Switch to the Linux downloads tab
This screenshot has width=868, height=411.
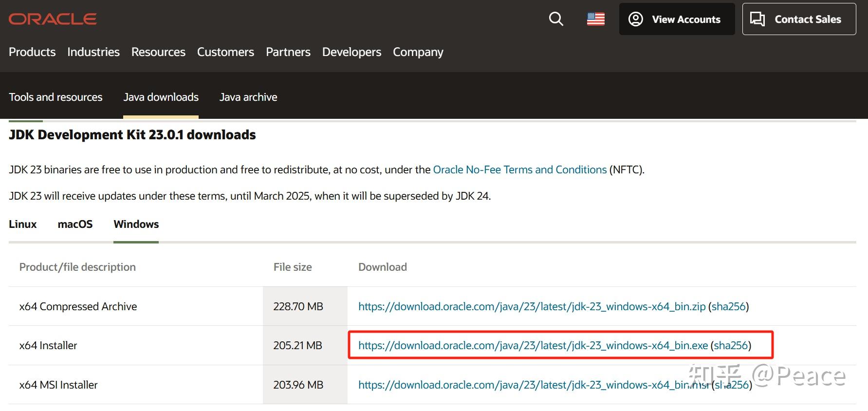(x=23, y=224)
